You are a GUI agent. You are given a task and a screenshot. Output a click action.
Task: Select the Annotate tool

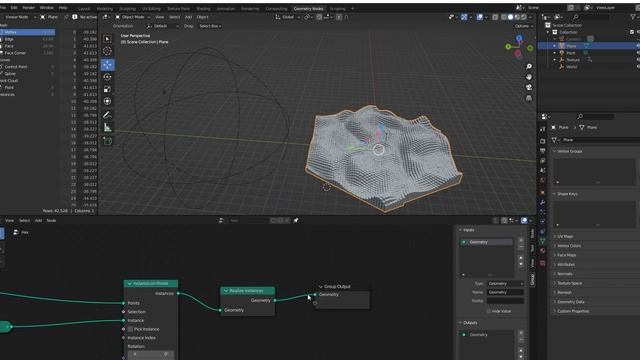point(107,115)
